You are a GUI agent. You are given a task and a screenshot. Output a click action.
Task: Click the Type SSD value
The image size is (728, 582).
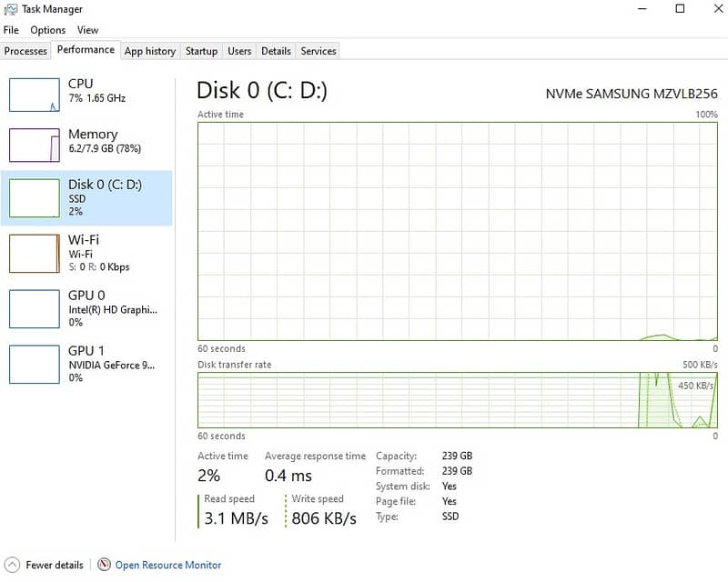click(450, 517)
